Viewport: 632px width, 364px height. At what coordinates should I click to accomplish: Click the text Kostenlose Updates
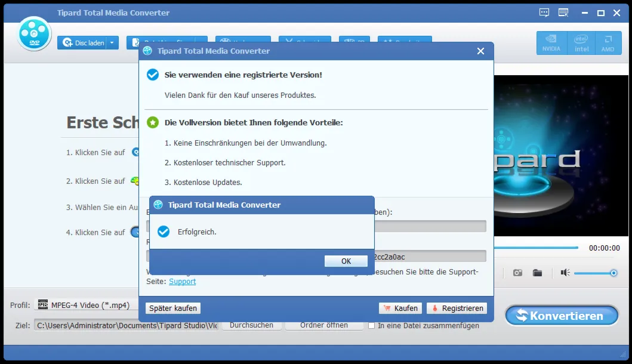pos(208,182)
